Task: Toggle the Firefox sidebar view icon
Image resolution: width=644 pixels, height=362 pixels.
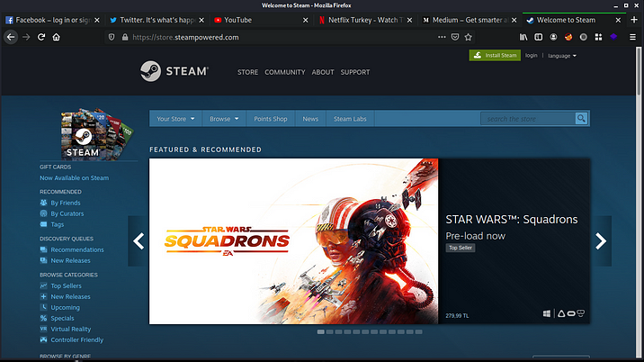Action: click(539, 37)
